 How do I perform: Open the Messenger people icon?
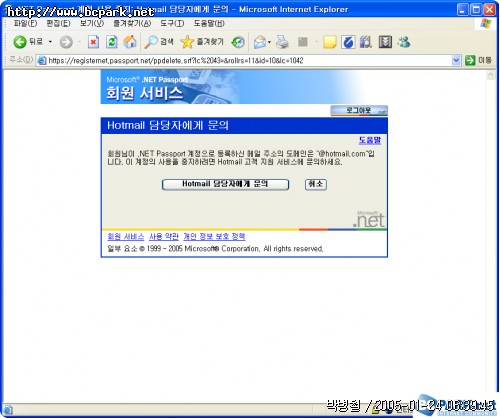click(404, 42)
